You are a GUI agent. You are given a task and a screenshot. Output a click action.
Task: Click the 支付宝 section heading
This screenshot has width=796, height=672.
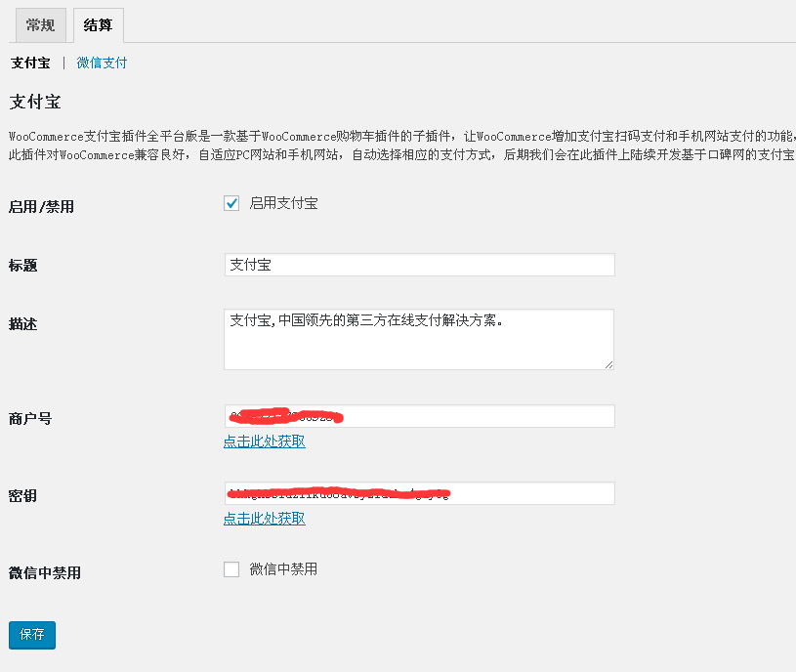[x=35, y=102]
